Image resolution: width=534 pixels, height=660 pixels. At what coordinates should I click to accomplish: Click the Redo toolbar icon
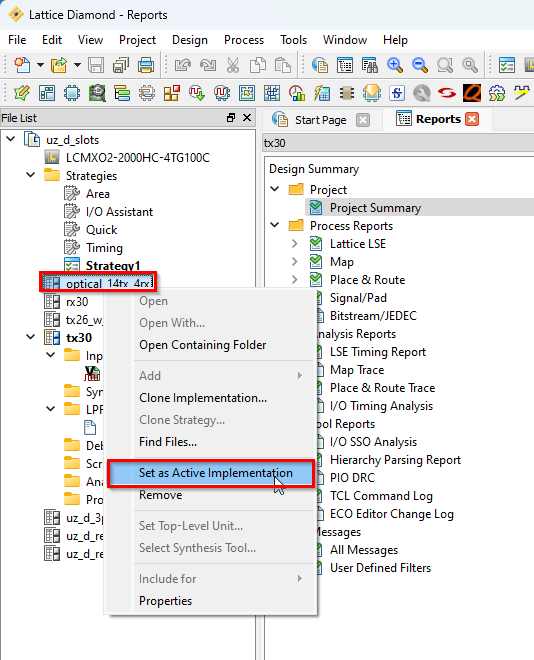pos(208,65)
